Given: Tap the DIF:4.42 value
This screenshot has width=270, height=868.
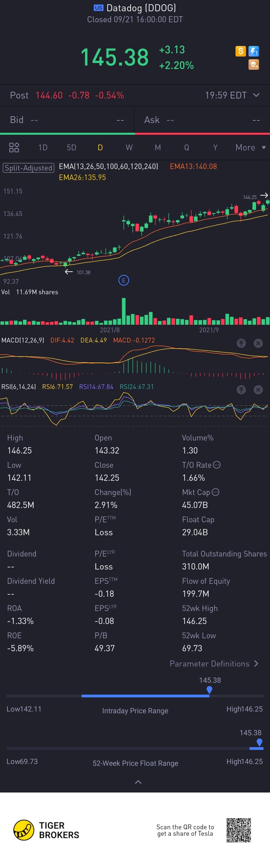Looking at the screenshot, I should pos(62,340).
